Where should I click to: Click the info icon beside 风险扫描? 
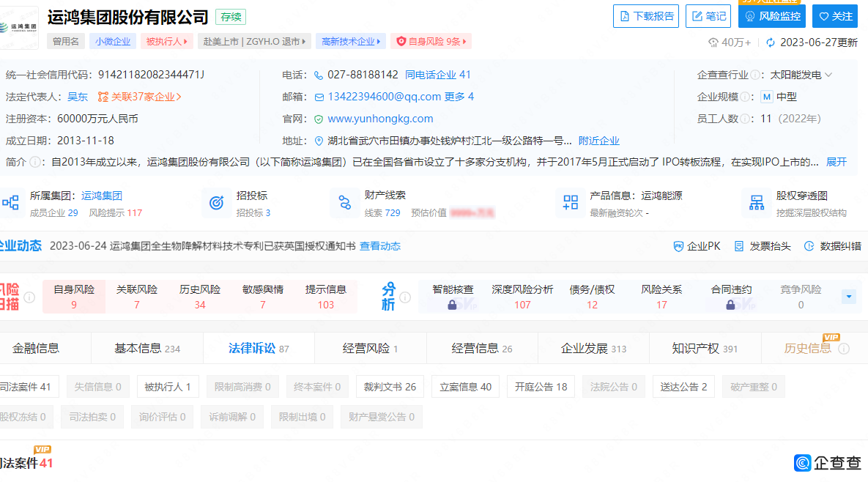(30, 297)
